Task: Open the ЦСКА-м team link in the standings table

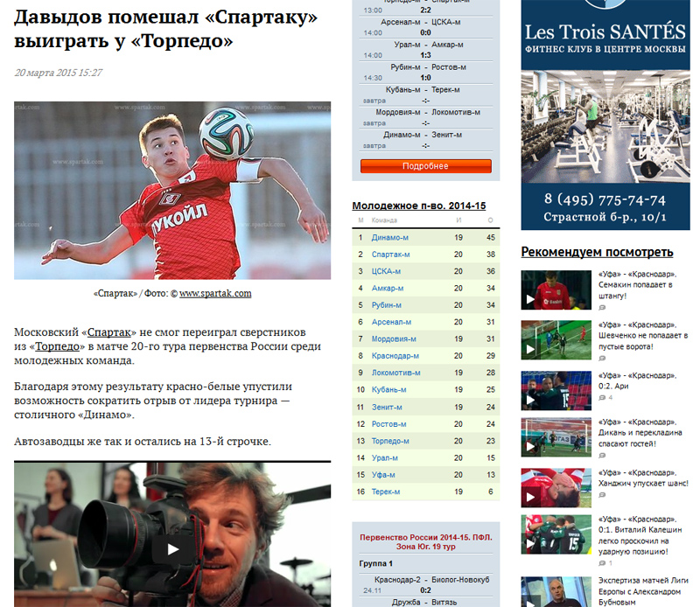Action: [x=386, y=271]
